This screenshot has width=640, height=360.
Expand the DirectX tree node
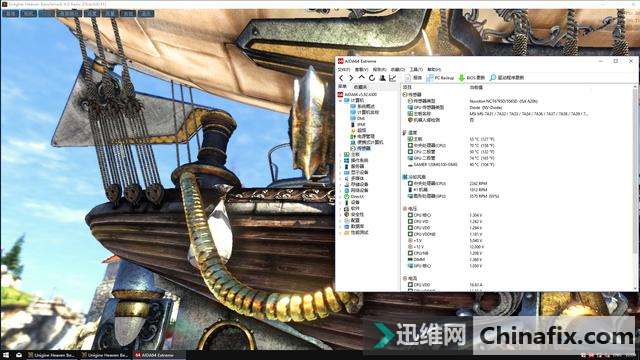341,196
